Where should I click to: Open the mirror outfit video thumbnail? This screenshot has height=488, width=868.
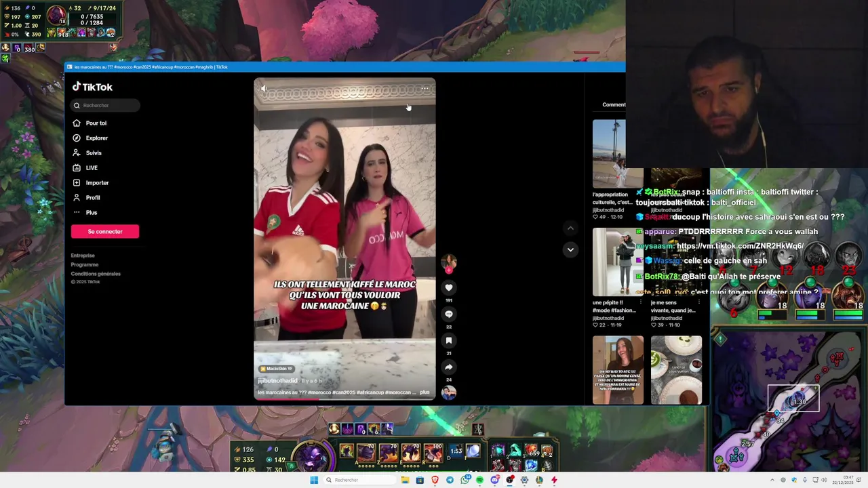coord(618,262)
